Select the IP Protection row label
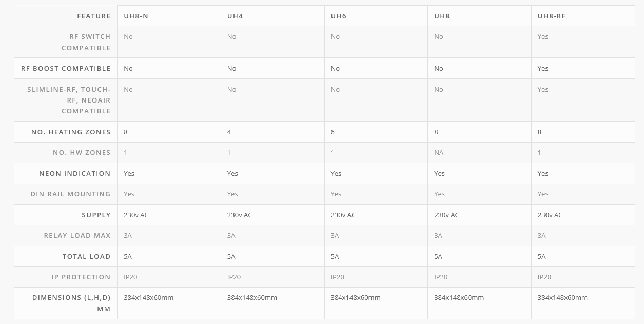The height and width of the screenshot is (324, 644). click(81, 277)
